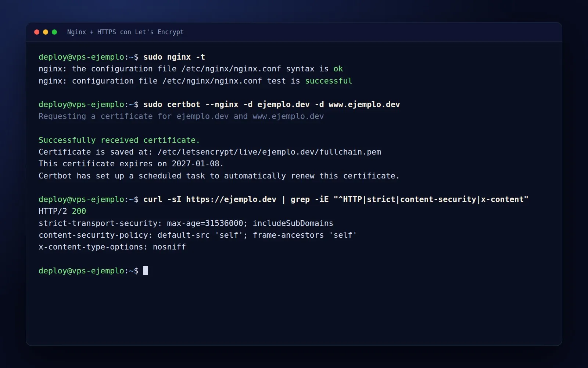Click the green maximize window dot
The width and height of the screenshot is (588, 368).
54,32
